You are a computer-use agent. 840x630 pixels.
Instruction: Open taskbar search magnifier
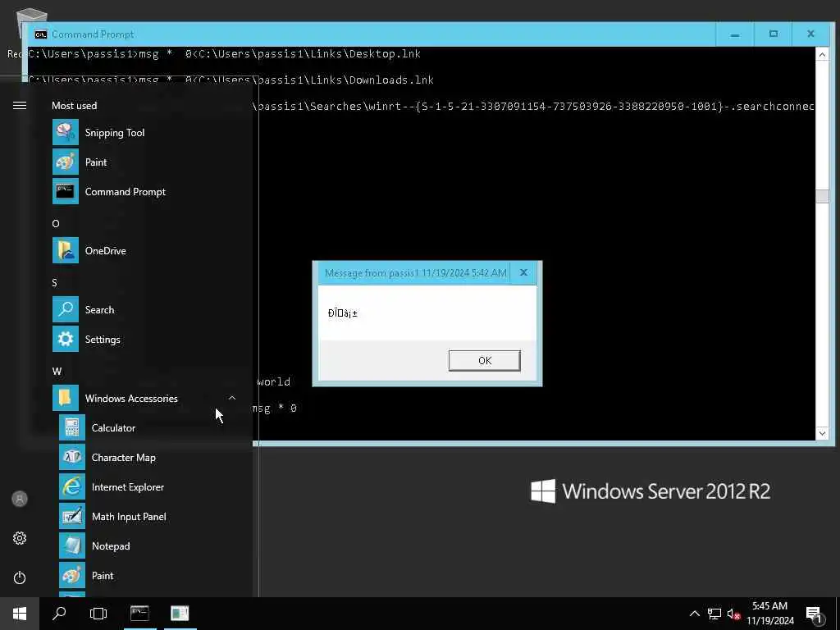(59, 614)
